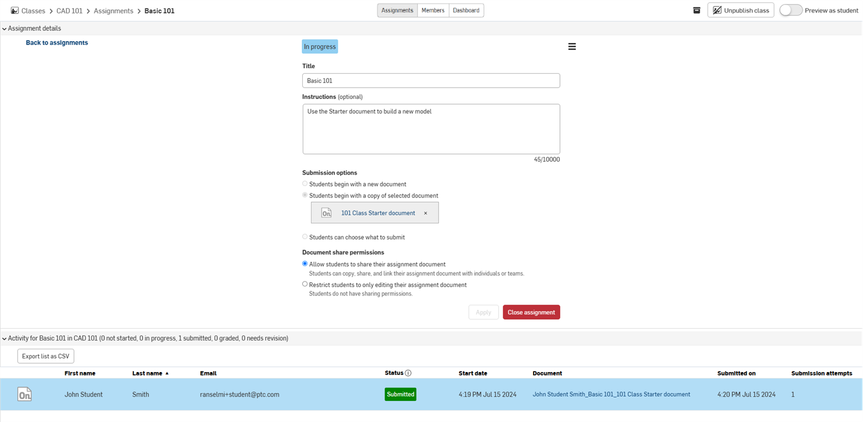Image resolution: width=868 pixels, height=422 pixels.
Task: Click the Onshape document icon in student row
Action: (25, 395)
